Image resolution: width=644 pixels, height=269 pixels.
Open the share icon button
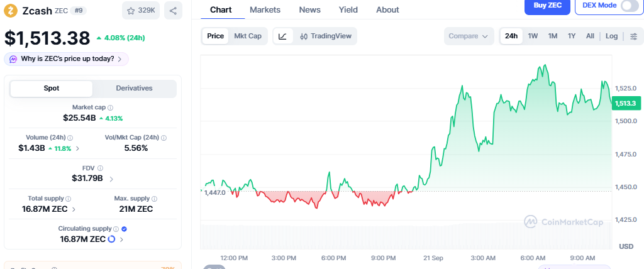[174, 11]
